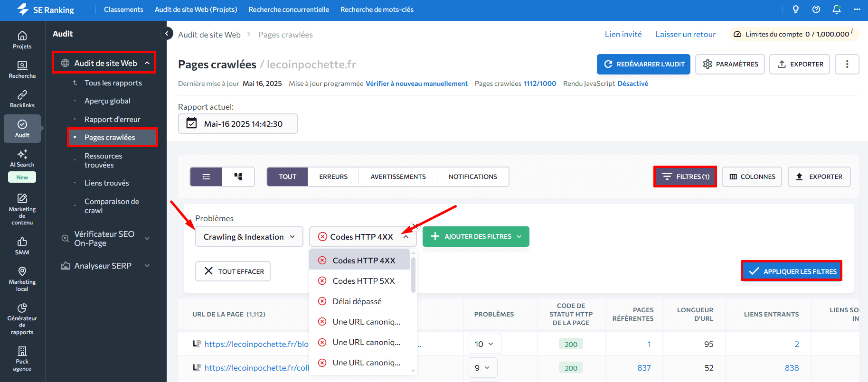Switch to list view
The height and width of the screenshot is (382, 868).
coord(206,177)
